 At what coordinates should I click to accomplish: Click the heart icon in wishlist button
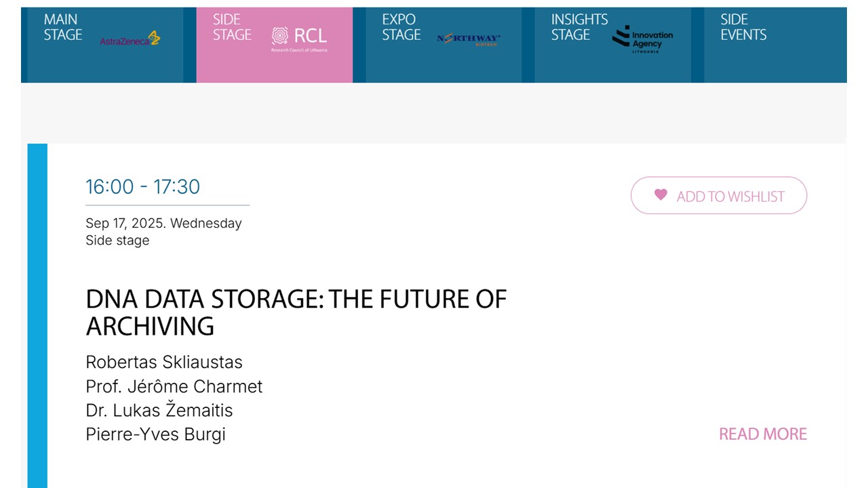coord(660,195)
